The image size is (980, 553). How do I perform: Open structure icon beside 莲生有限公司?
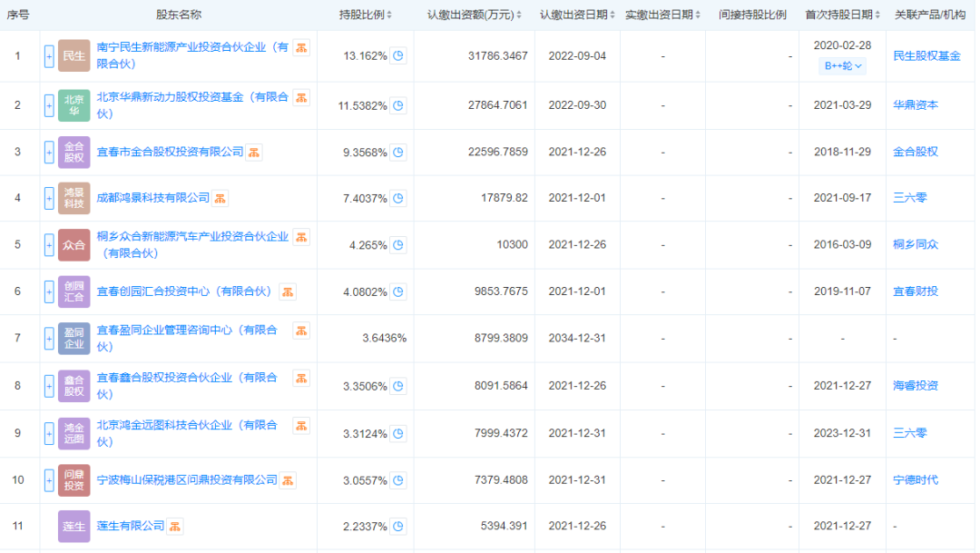(x=175, y=527)
